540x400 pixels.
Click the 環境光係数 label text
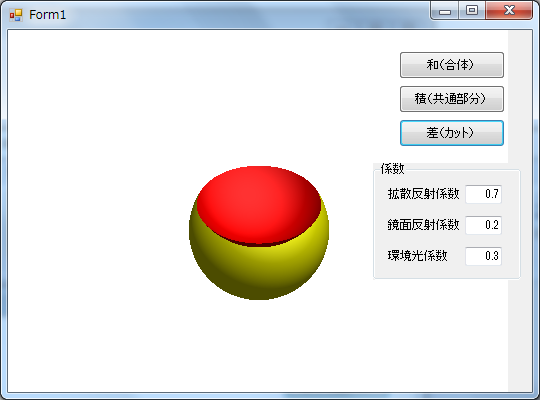tap(417, 256)
